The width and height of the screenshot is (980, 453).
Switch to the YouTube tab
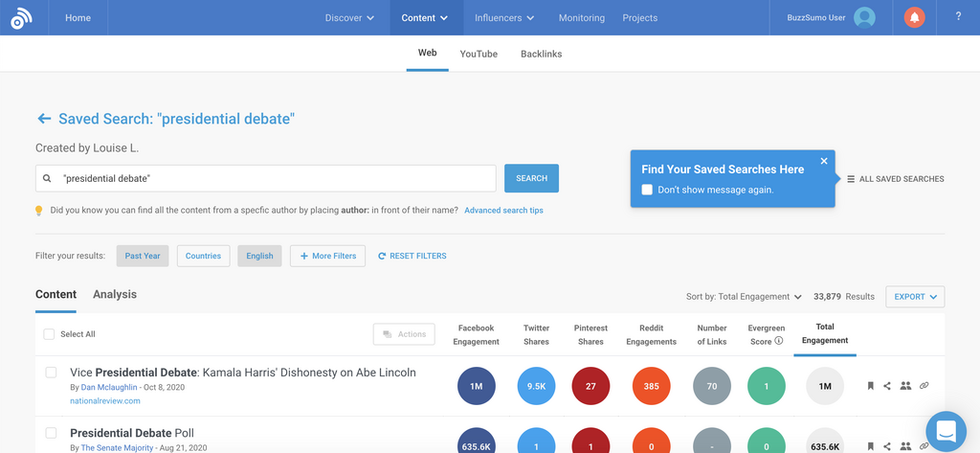(x=479, y=54)
